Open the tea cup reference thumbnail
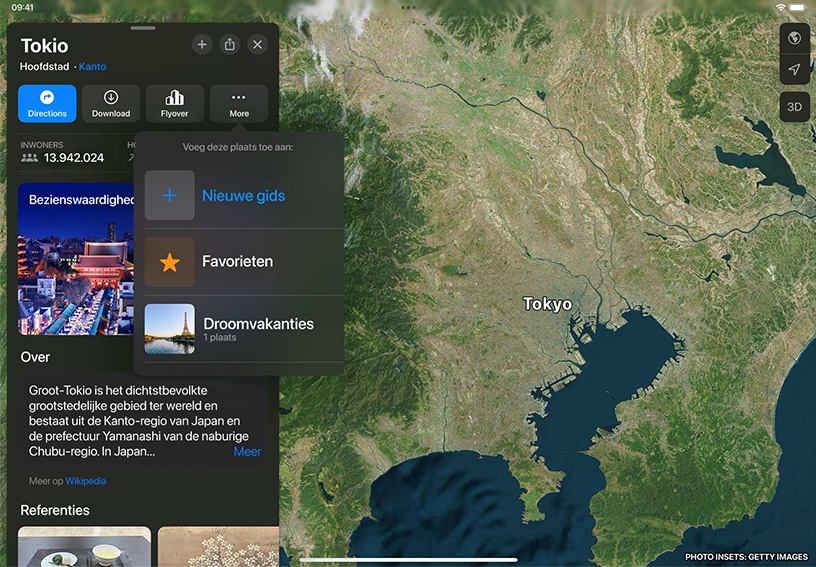816x567 pixels. point(84,547)
